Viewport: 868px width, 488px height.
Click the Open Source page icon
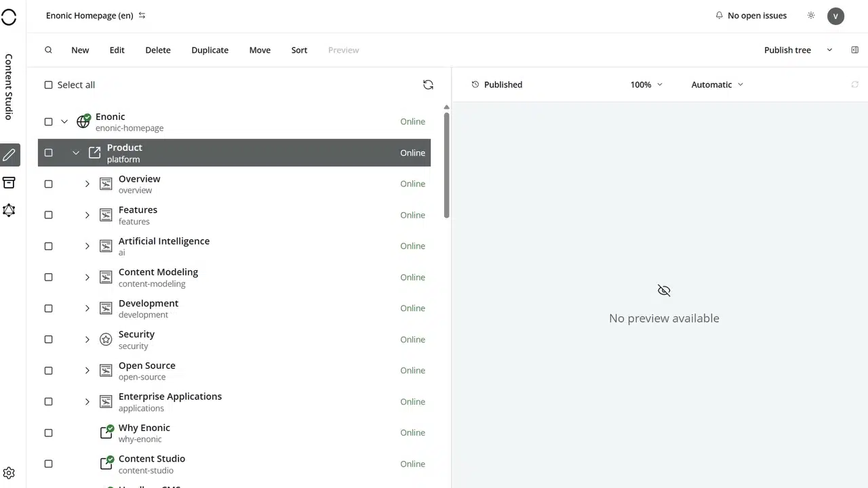106,371
